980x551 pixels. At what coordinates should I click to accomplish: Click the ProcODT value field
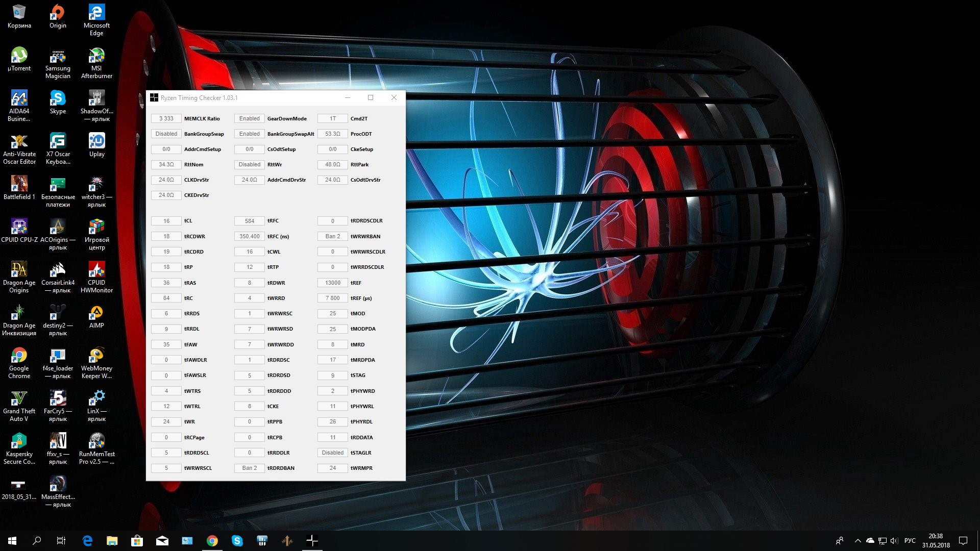pyautogui.click(x=333, y=134)
